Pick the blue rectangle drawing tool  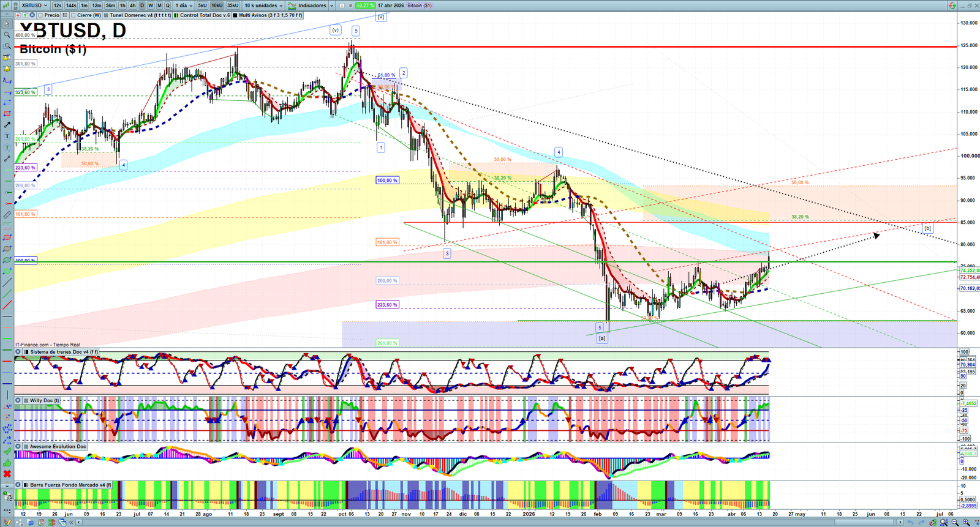click(x=7, y=102)
